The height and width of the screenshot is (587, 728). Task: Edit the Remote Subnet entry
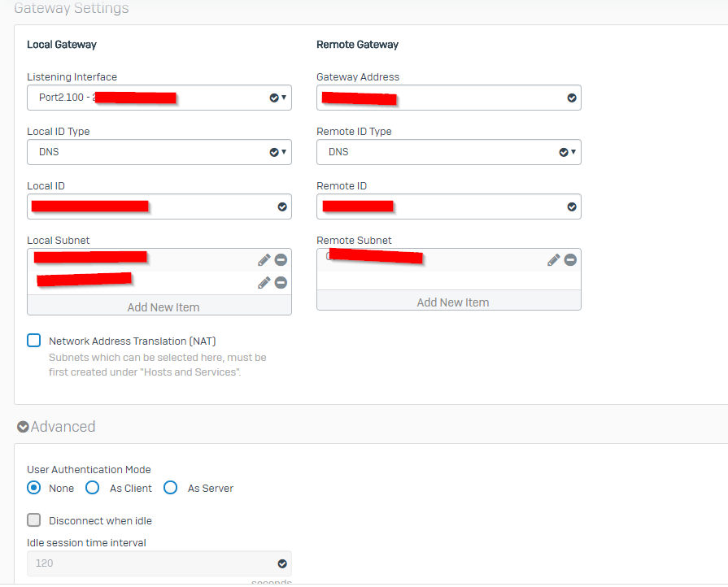553,260
